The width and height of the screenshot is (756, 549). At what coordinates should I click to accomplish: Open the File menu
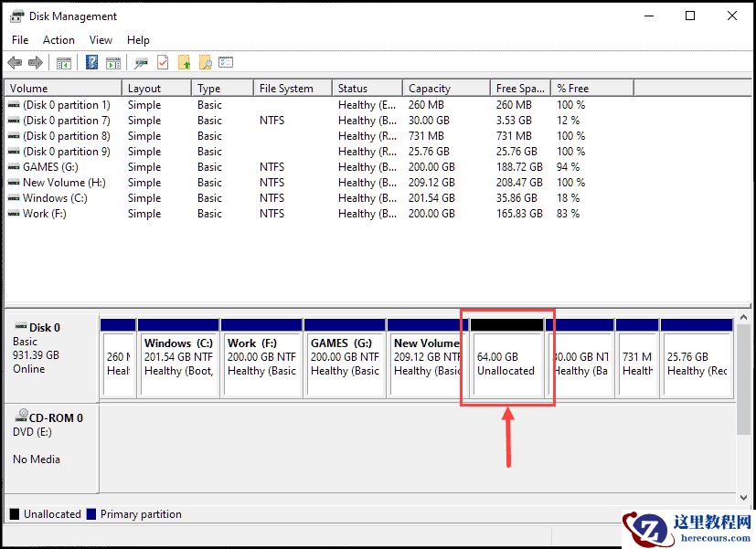pos(19,39)
